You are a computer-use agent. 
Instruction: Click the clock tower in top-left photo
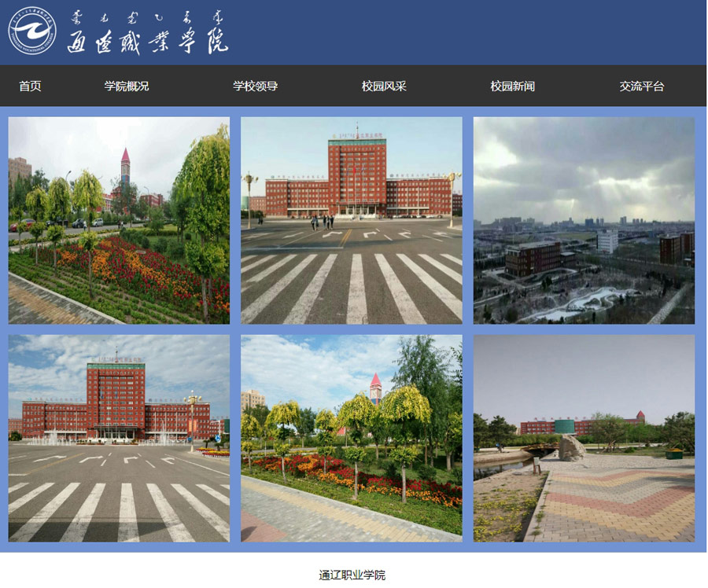125,167
